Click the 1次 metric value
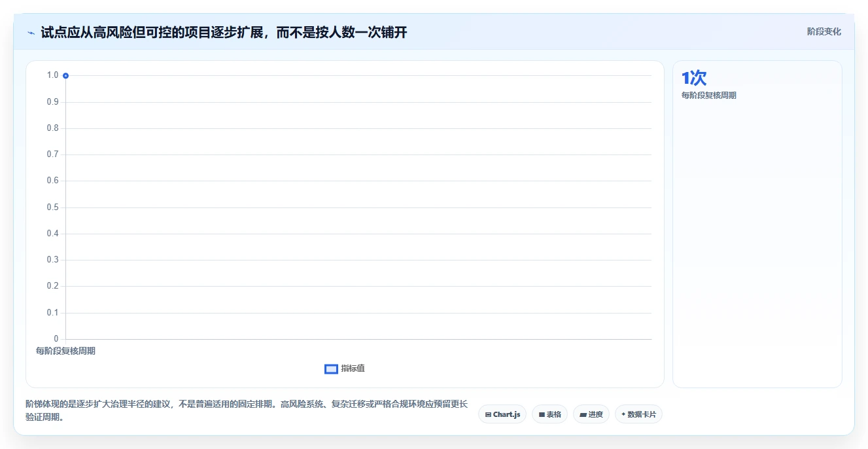Viewport: 868px width, 449px height. (694, 78)
